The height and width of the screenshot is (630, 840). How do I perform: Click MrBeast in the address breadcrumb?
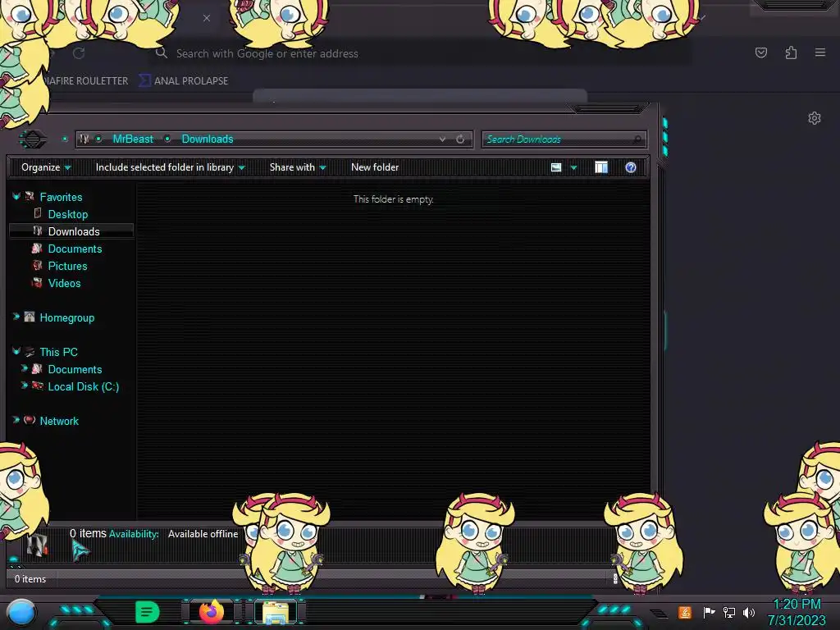coord(133,139)
